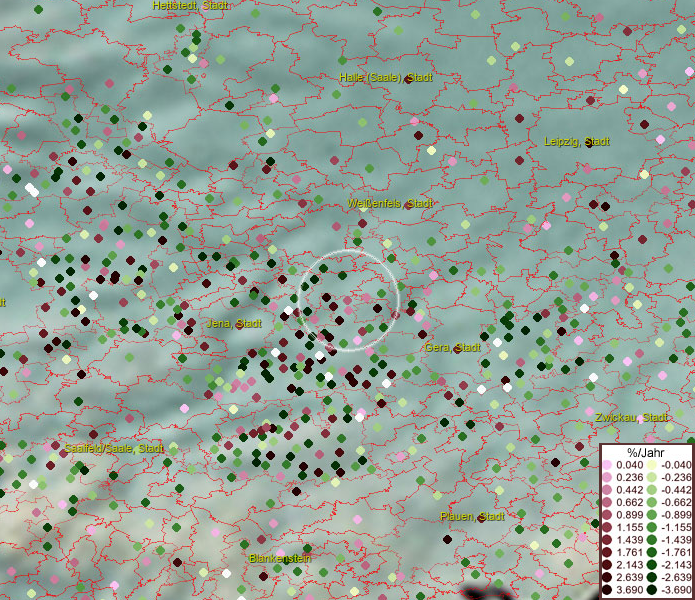Click the Zwickau, Stadt map label
Image resolution: width=695 pixels, height=600 pixels.
(x=631, y=417)
